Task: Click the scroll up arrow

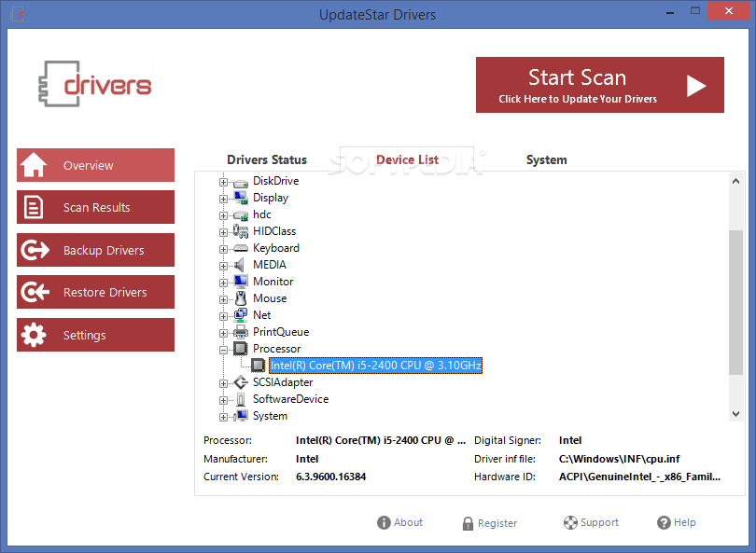Action: [735, 181]
